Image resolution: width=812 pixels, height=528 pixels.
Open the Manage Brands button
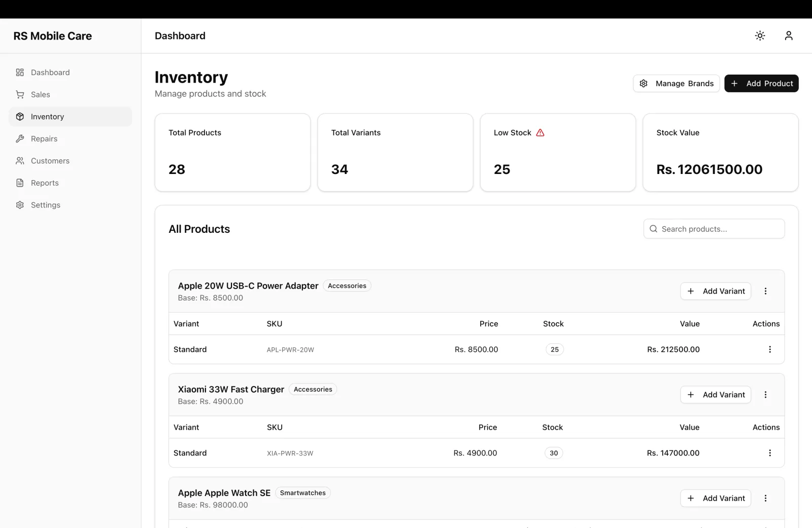point(676,83)
